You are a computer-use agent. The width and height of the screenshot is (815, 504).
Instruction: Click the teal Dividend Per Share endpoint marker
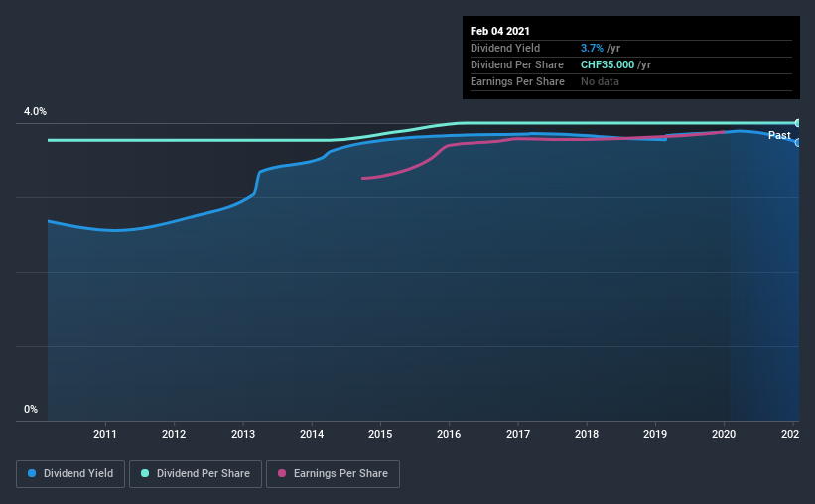(798, 123)
